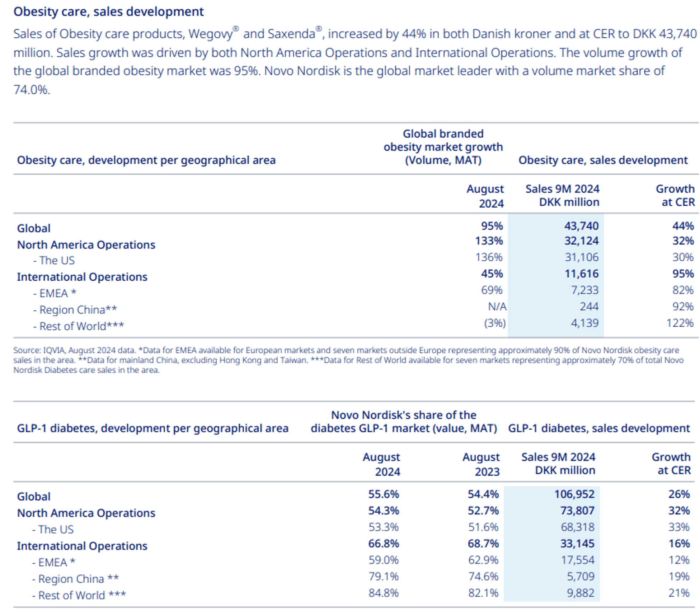Select the 33,145 International GLP-1 sales value

(x=577, y=543)
